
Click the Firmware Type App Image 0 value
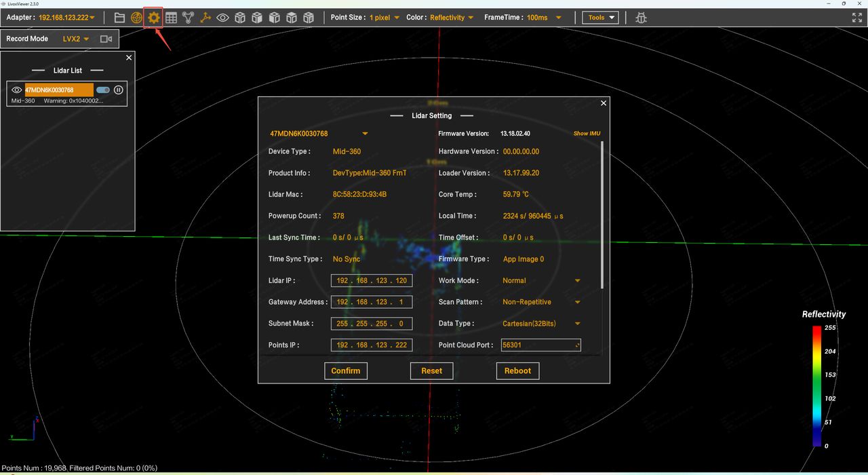click(524, 259)
